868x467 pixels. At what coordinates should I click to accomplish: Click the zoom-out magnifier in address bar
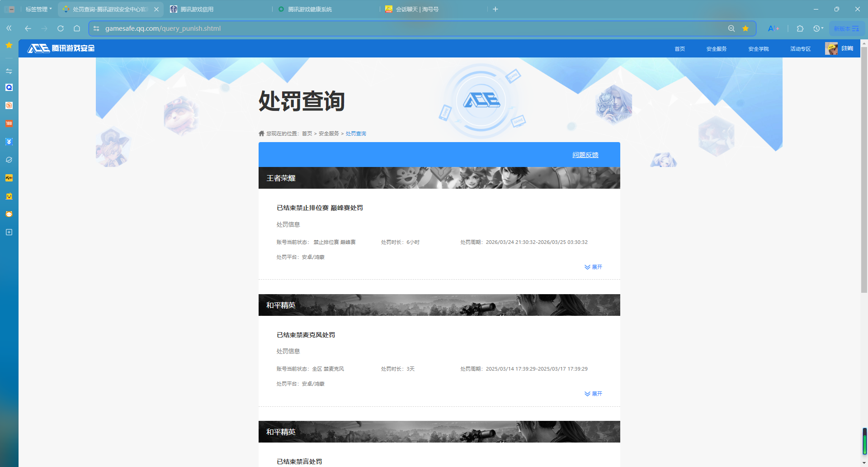click(x=731, y=29)
